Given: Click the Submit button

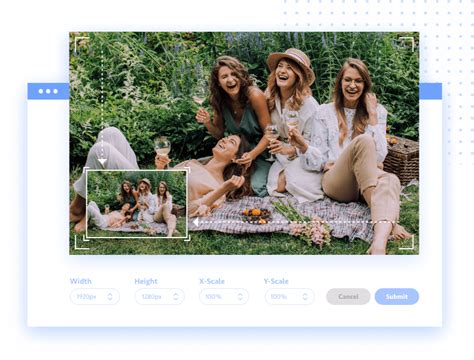Looking at the screenshot, I should pyautogui.click(x=397, y=296).
